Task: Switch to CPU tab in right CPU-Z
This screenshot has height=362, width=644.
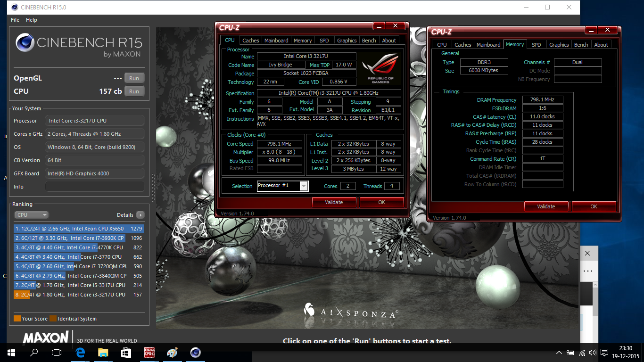Action: [442, 45]
